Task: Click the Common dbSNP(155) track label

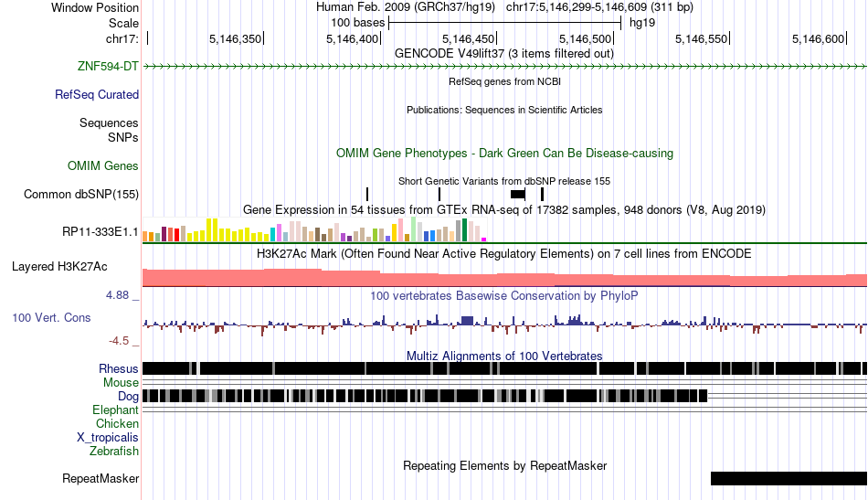Action: tap(81, 195)
